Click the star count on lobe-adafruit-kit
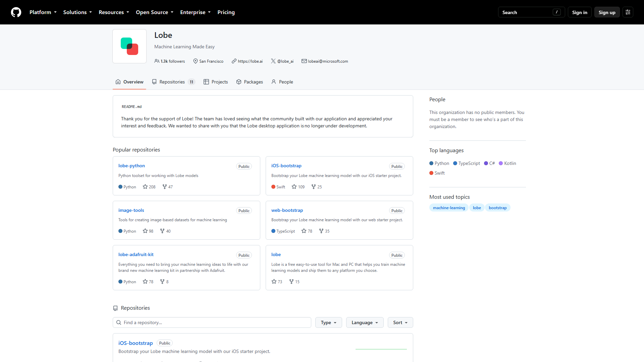The width and height of the screenshot is (644, 362). (148, 282)
